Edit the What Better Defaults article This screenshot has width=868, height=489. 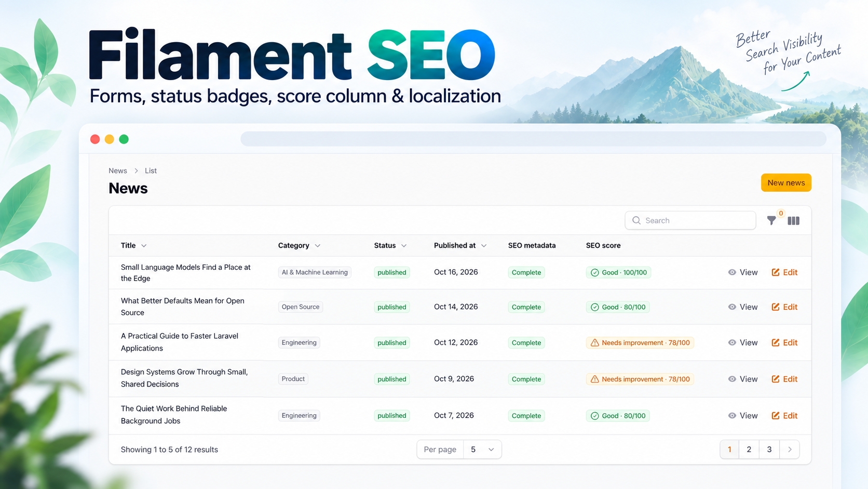coord(784,307)
